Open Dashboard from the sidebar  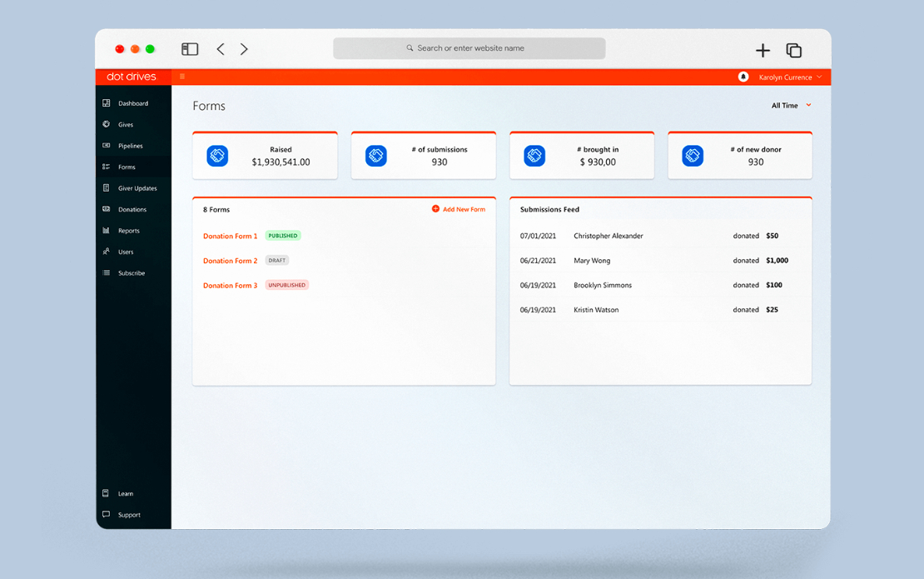pyautogui.click(x=133, y=103)
